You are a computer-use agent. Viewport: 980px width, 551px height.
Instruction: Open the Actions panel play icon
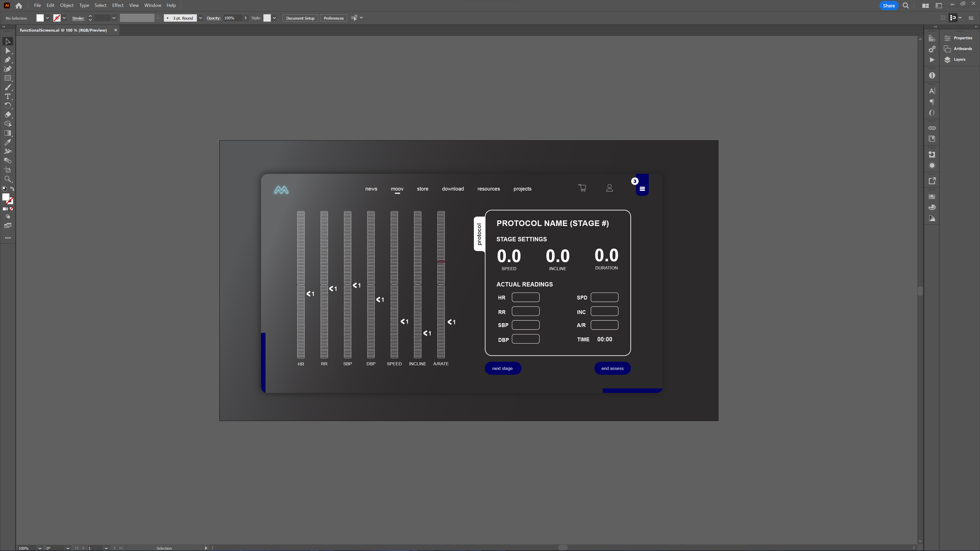[x=932, y=60]
